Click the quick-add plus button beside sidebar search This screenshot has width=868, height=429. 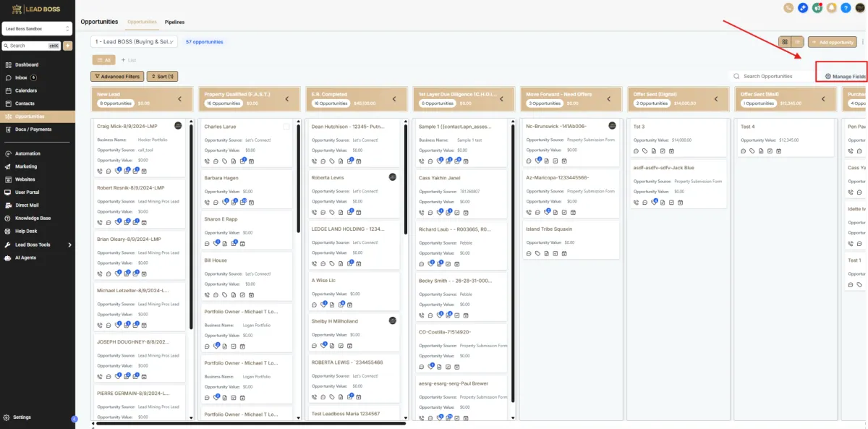tap(68, 46)
